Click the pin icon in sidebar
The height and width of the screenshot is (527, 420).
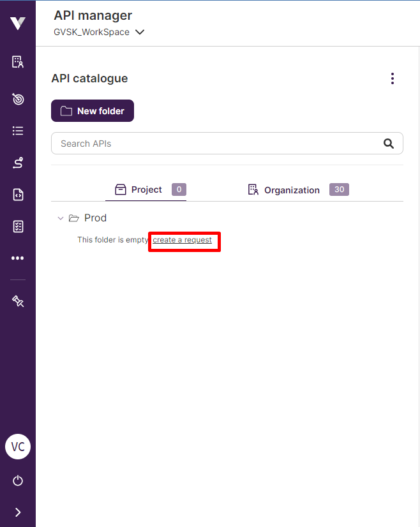18,301
